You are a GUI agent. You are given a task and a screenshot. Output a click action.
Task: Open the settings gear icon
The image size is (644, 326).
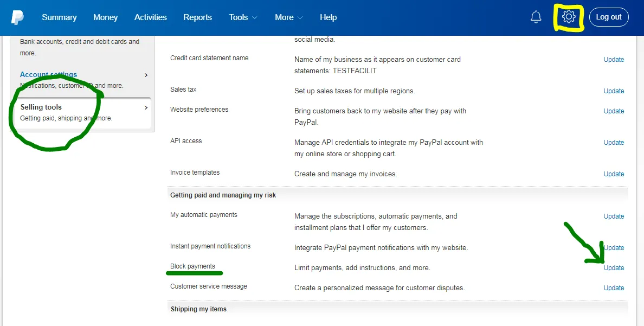(569, 17)
